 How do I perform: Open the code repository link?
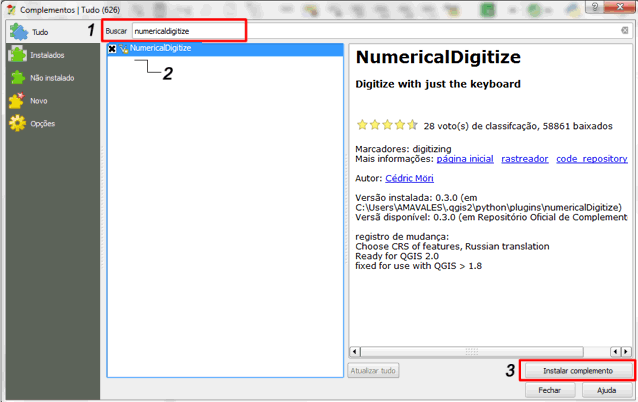[x=591, y=159]
